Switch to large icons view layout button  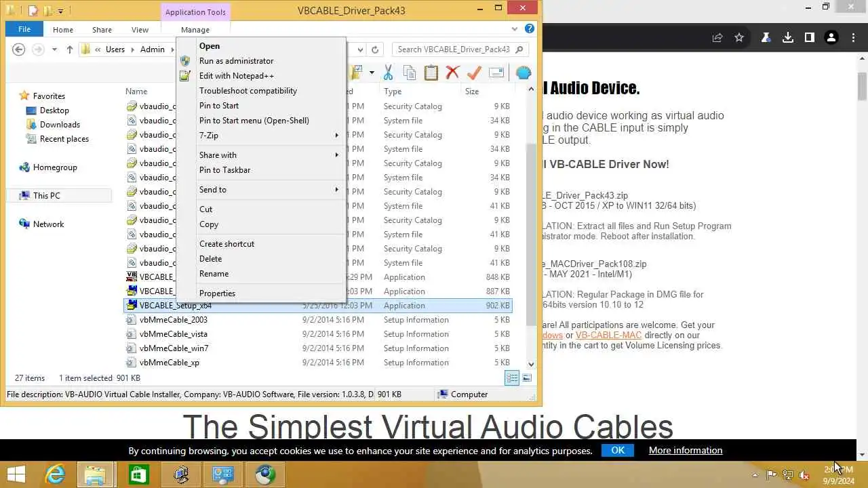click(x=527, y=378)
